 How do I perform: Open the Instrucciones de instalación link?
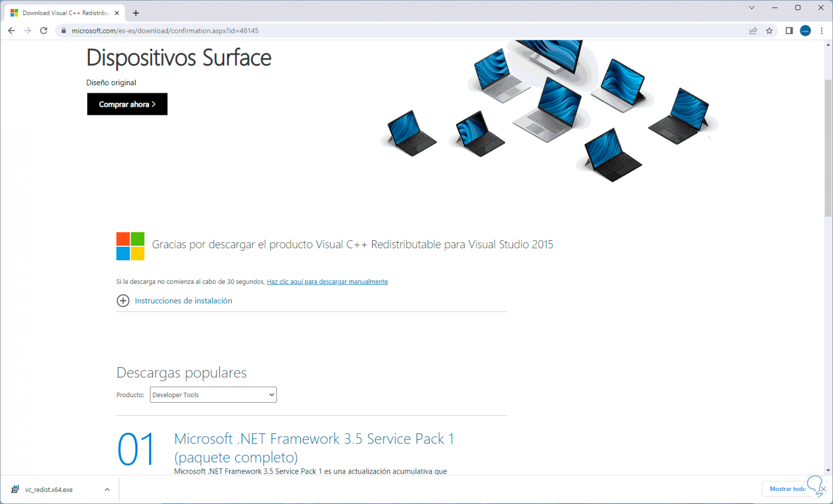183,301
